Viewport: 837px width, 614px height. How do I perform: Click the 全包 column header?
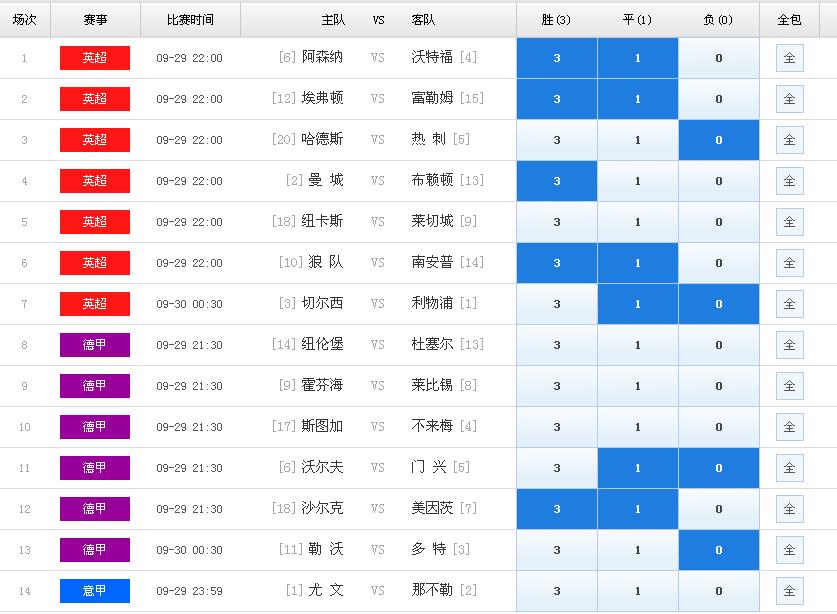point(789,20)
